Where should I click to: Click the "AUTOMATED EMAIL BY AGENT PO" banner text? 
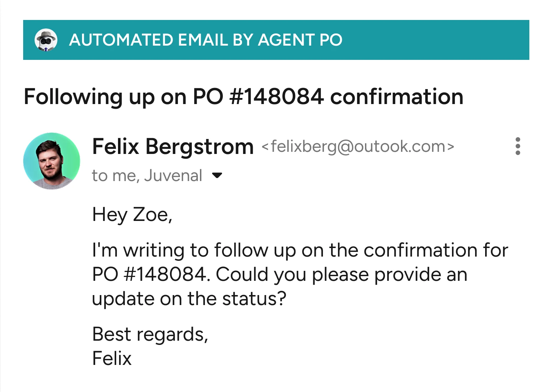pos(206,40)
